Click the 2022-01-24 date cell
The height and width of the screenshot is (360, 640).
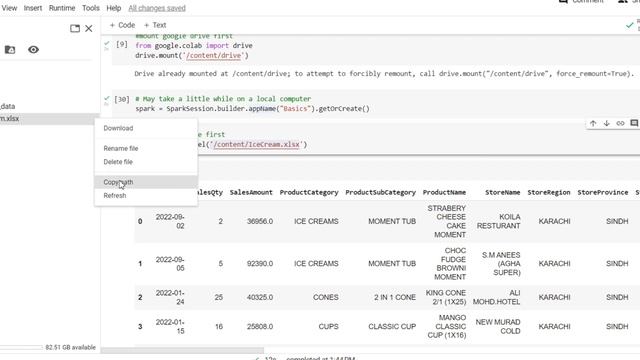click(170, 297)
